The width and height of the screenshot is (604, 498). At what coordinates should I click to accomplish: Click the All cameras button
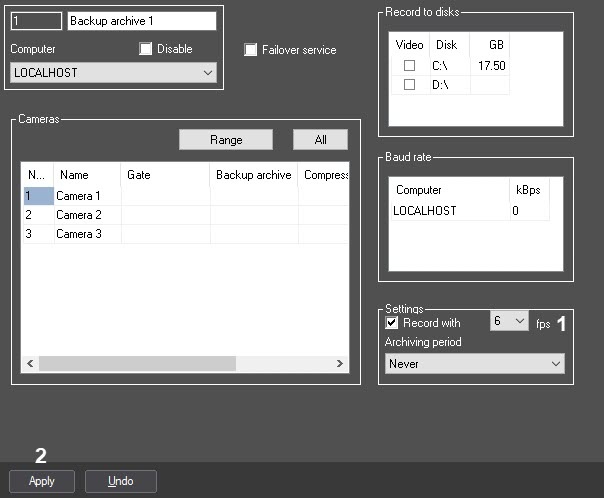pos(320,139)
